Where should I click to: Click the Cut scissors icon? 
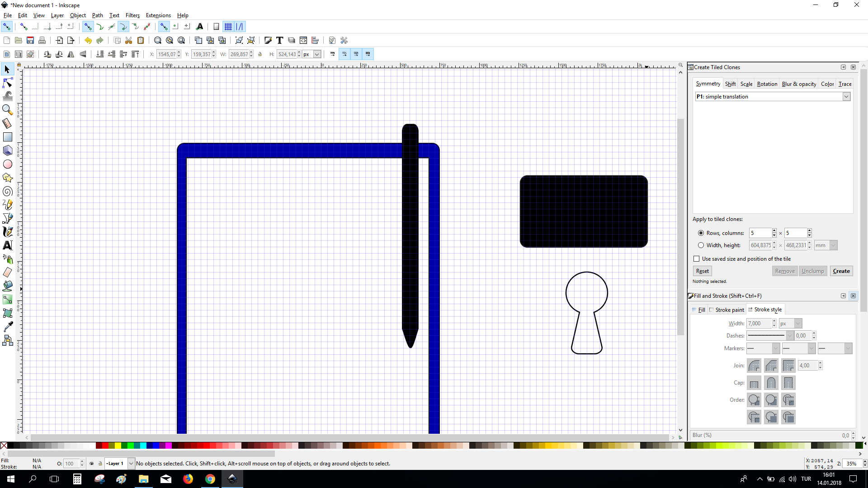pyautogui.click(x=129, y=40)
